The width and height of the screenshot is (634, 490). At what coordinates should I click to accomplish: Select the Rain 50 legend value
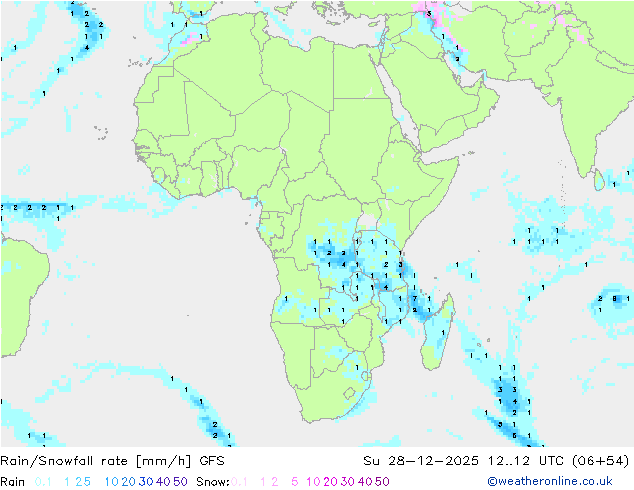(x=180, y=482)
